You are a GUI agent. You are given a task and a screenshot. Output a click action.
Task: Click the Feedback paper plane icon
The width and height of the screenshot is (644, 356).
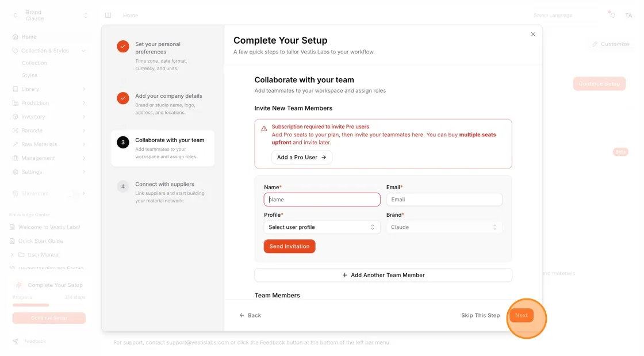(x=15, y=341)
